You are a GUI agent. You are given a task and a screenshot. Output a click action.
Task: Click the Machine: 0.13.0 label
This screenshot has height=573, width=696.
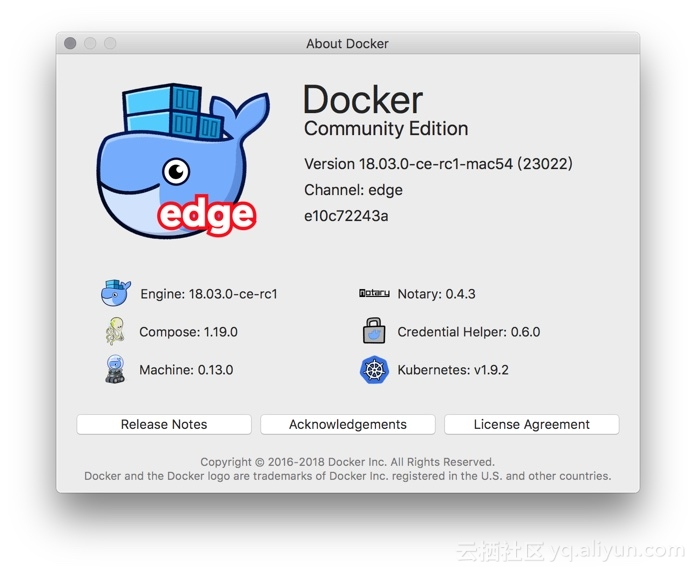[x=186, y=370]
